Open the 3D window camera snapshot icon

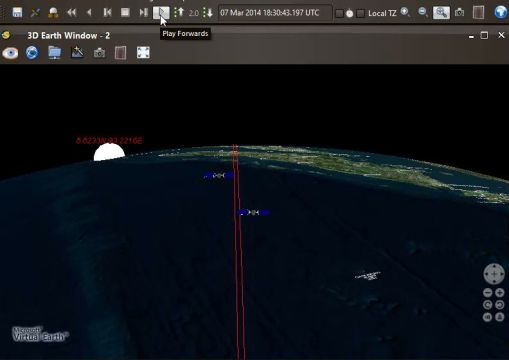point(99,53)
